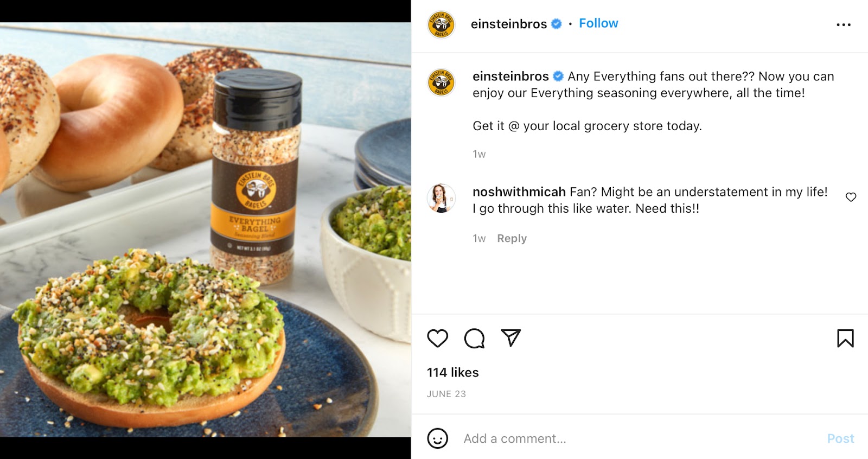Click the einsteinbros header profile avatar
Screen dimensions: 868x459
point(441,25)
